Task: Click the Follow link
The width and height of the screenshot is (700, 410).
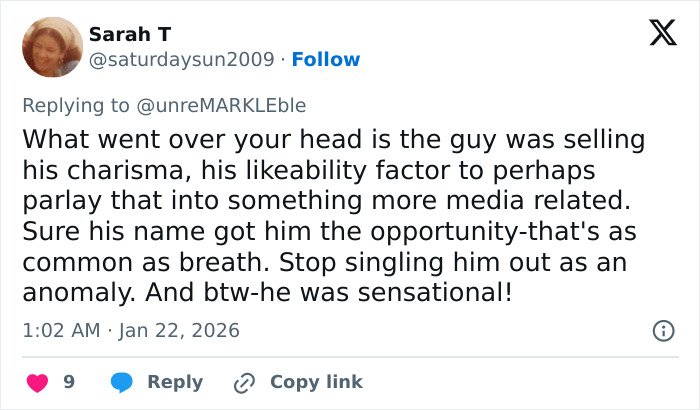Action: 326,60
